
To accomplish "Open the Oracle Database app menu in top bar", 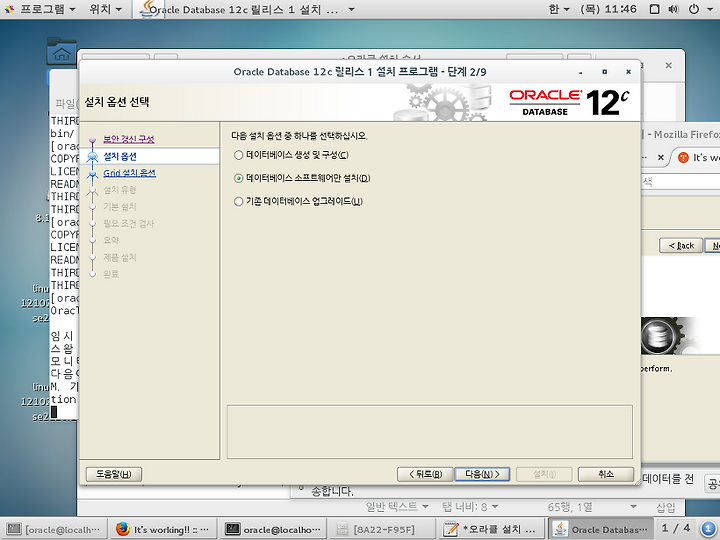I will 252,9.
